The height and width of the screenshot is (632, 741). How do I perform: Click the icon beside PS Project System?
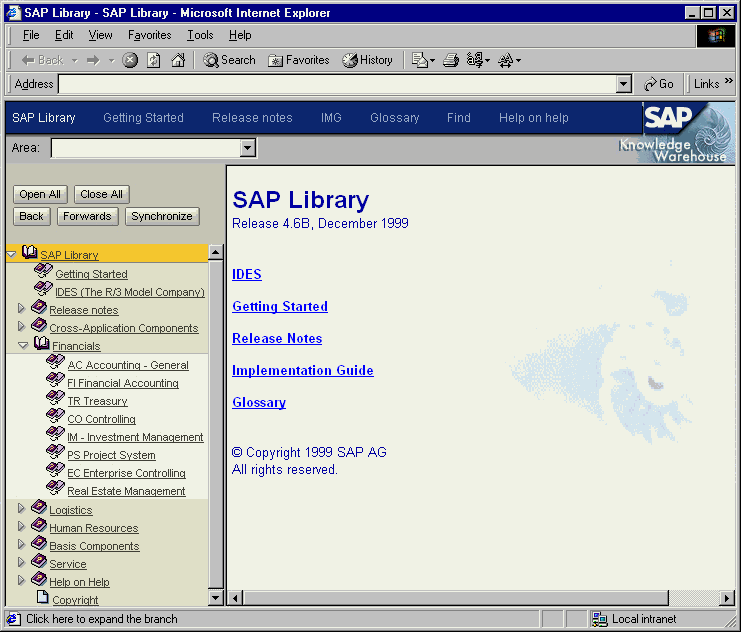pyautogui.click(x=55, y=452)
